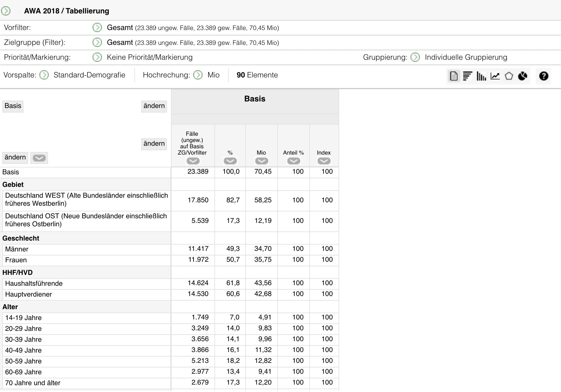Click ändern button next to Basis
561x392 pixels.
click(x=154, y=106)
